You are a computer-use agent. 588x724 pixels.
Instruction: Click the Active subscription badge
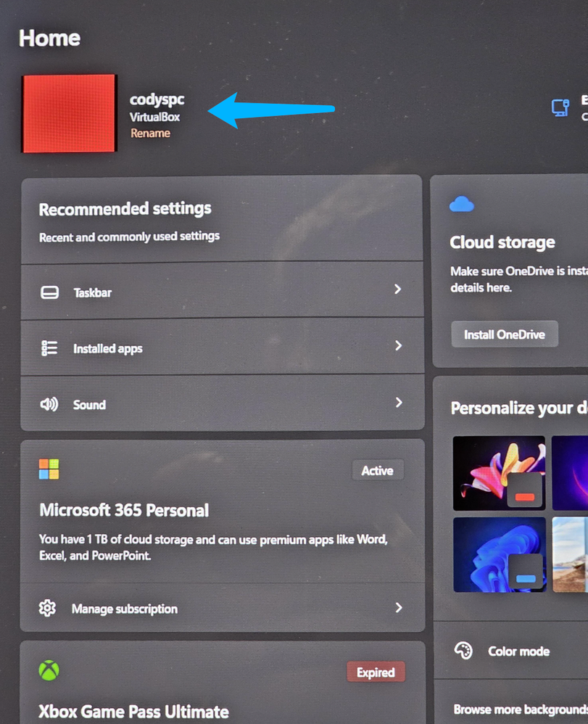coord(378,471)
